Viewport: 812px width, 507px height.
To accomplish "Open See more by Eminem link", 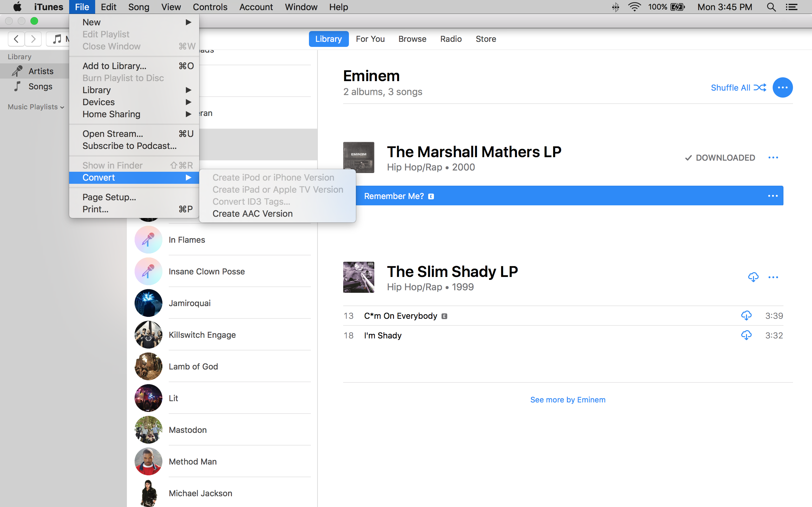I will [568, 400].
